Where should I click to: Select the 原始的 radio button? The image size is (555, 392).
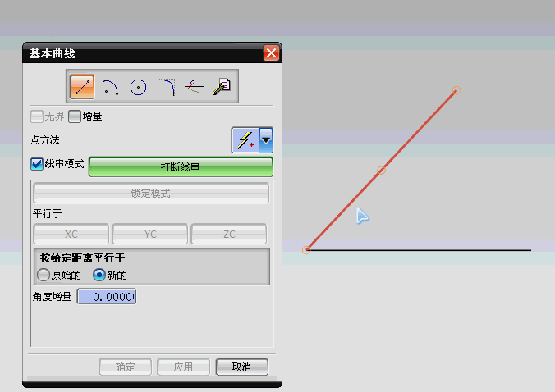44,275
